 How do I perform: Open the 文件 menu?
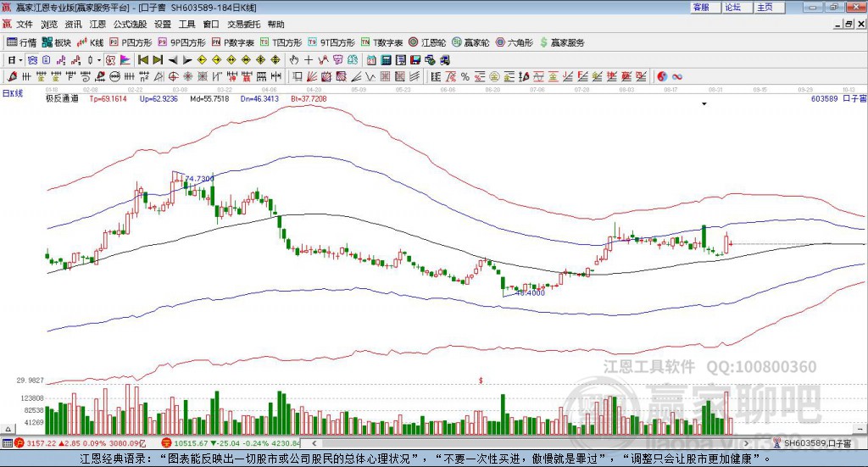click(x=25, y=25)
